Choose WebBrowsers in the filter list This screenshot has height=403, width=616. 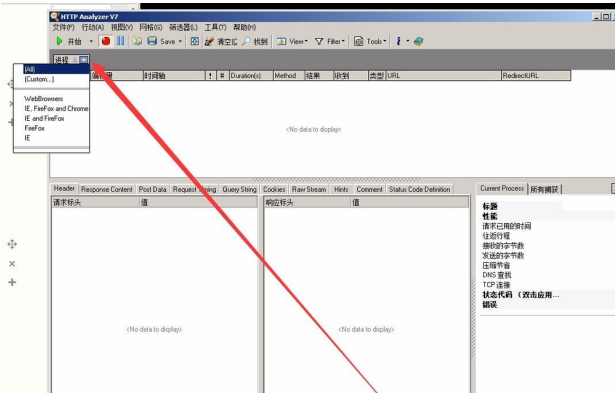51,99
